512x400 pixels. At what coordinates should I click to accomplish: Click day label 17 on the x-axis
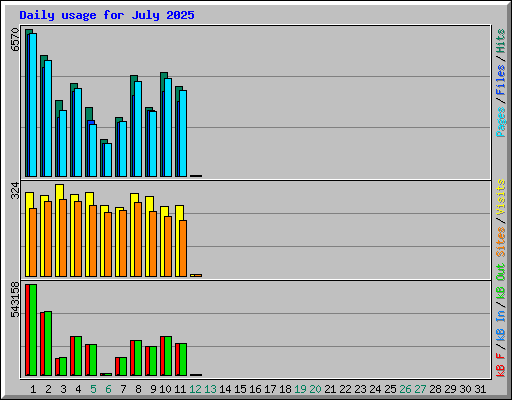(x=270, y=389)
